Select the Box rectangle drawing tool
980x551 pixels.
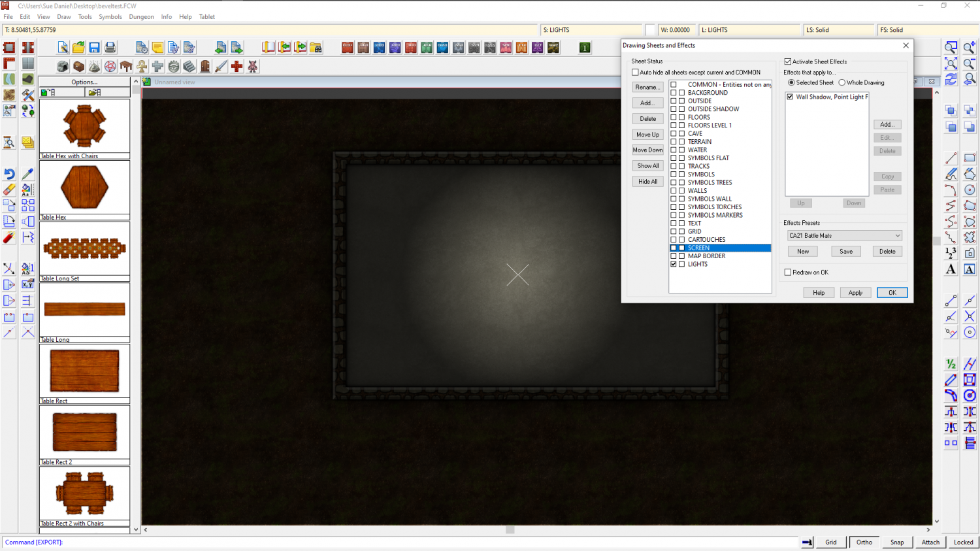(970, 158)
